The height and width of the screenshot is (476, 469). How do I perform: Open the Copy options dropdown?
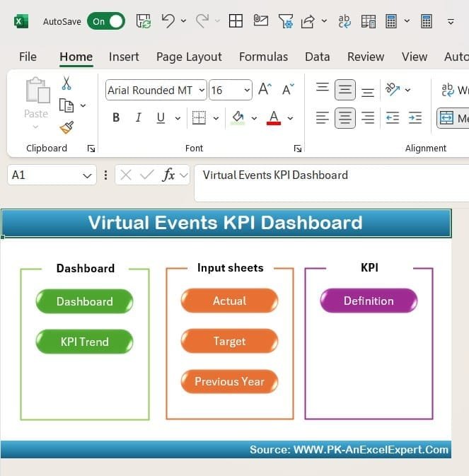[83, 105]
